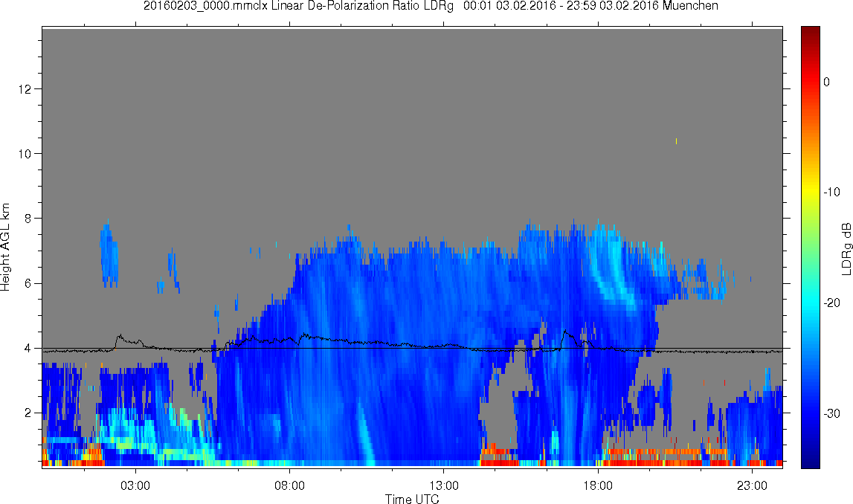The height and width of the screenshot is (504, 853).
Task: Select the 18:00 time axis tick label
Action: [598, 485]
